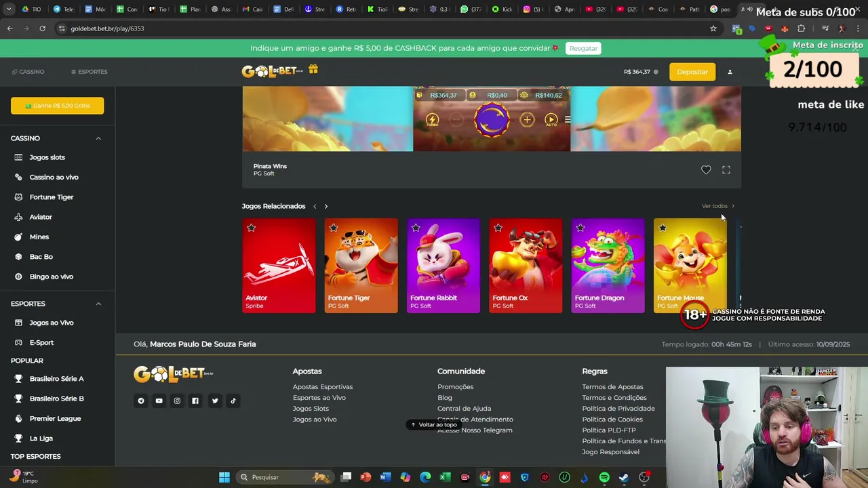Viewport: 868px width, 488px height.
Task: Open the footer YouTube social icon
Action: [x=159, y=401]
